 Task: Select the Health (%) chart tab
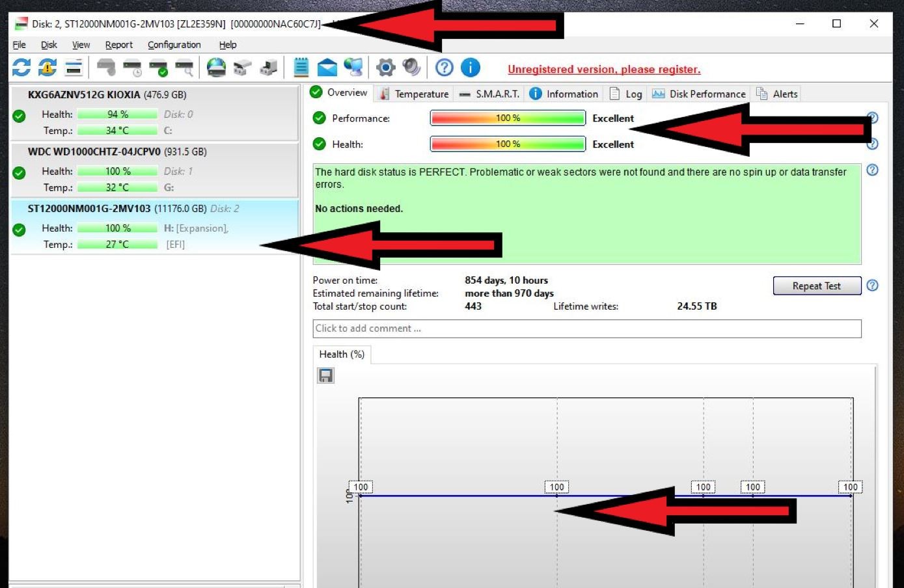click(x=342, y=354)
